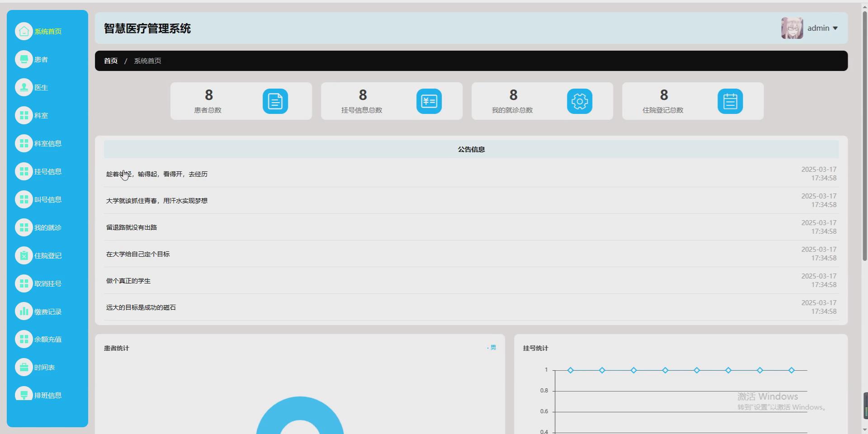The height and width of the screenshot is (434, 868).
Task: Go to 缴费记录 menu label
Action: (48, 311)
